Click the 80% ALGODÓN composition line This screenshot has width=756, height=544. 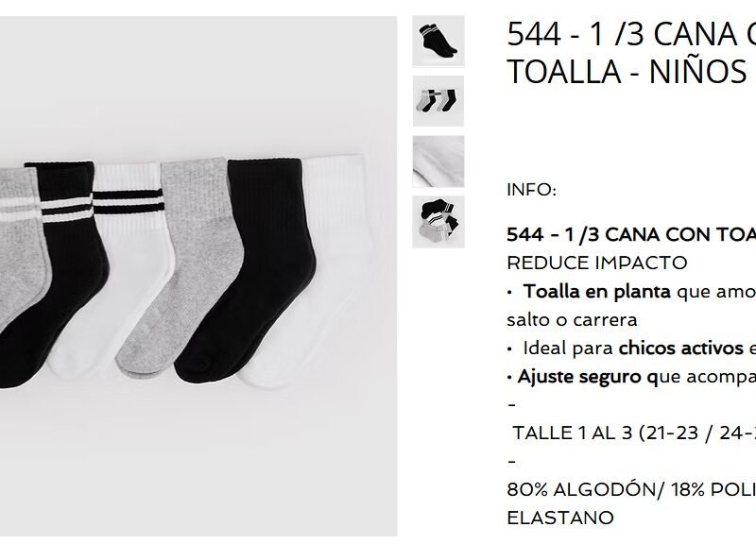tap(631, 489)
